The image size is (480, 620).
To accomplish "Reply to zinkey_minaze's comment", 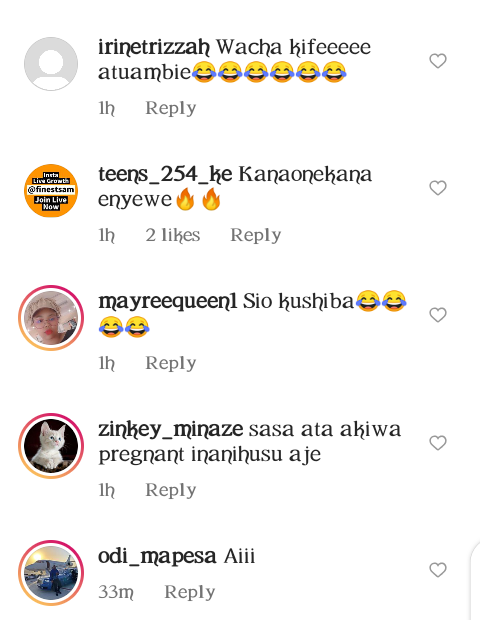I will (x=171, y=490).
